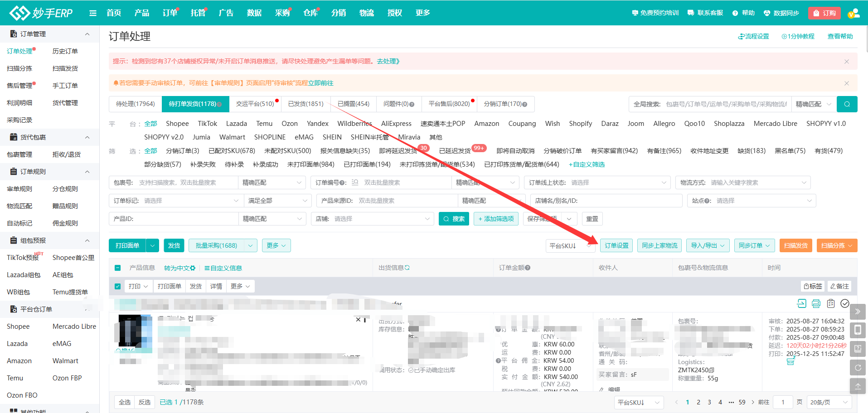Uncheck the selected order row checkbox

point(118,286)
